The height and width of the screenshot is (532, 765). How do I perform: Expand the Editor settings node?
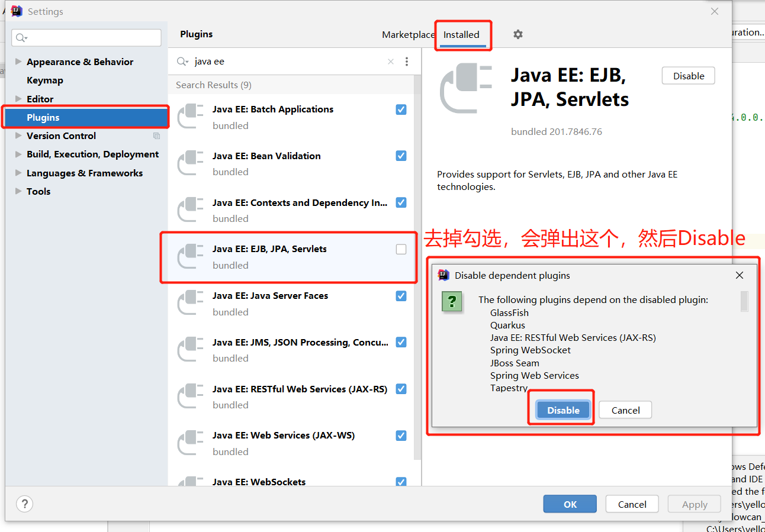[18, 99]
